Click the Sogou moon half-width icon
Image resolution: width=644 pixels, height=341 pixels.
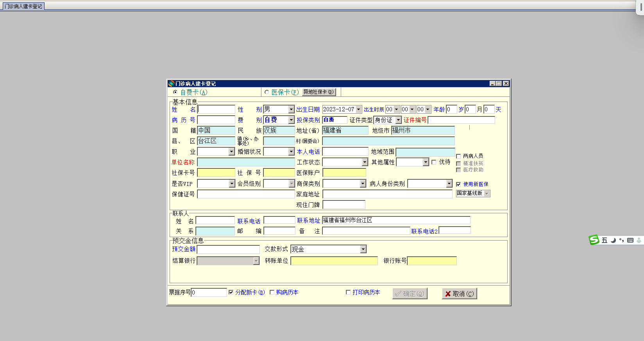(613, 240)
